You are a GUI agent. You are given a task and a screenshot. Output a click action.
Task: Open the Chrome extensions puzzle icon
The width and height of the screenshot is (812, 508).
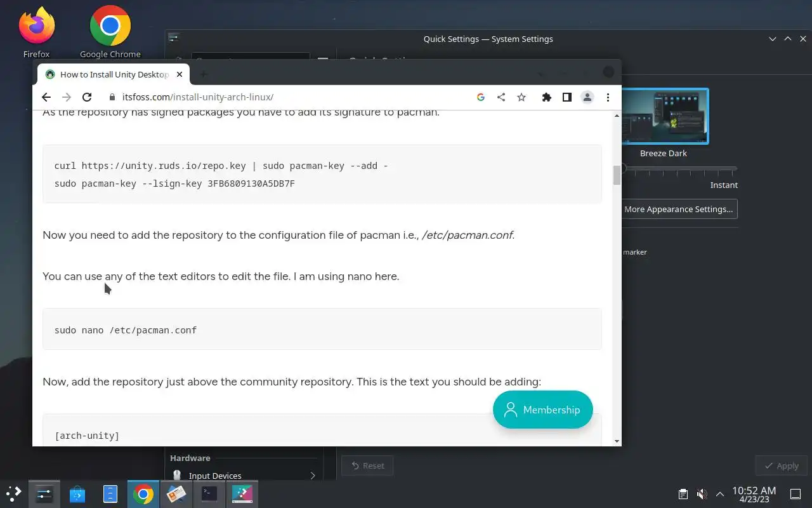547,97
